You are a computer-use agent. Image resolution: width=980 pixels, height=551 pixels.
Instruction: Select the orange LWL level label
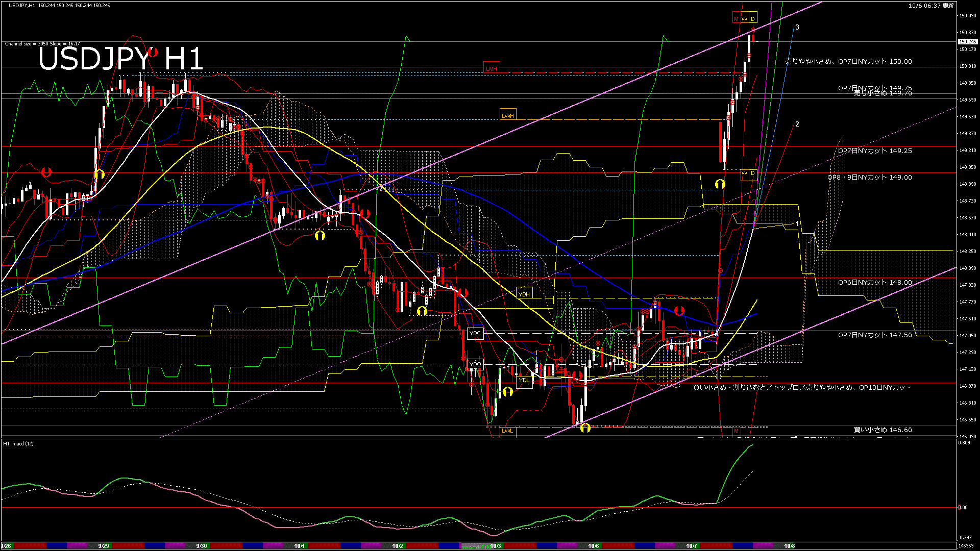click(507, 431)
